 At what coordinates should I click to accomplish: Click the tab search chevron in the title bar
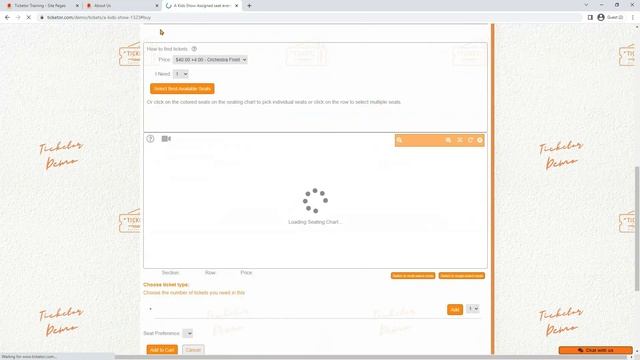click(586, 5)
